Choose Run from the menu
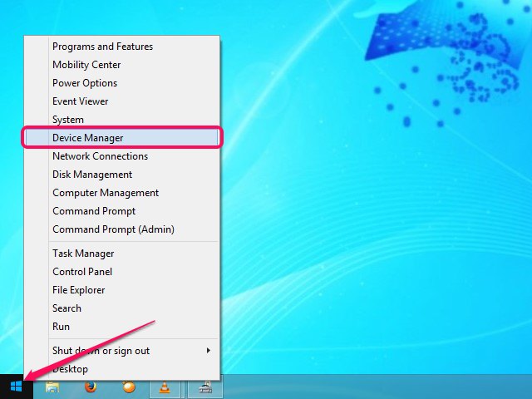 [62, 327]
